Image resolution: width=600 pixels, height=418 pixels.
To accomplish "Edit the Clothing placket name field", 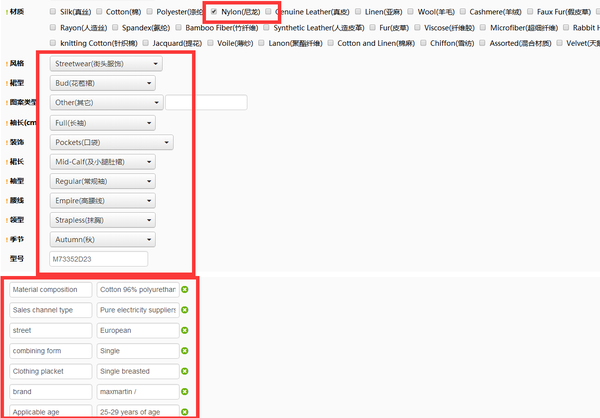I will coord(51,371).
